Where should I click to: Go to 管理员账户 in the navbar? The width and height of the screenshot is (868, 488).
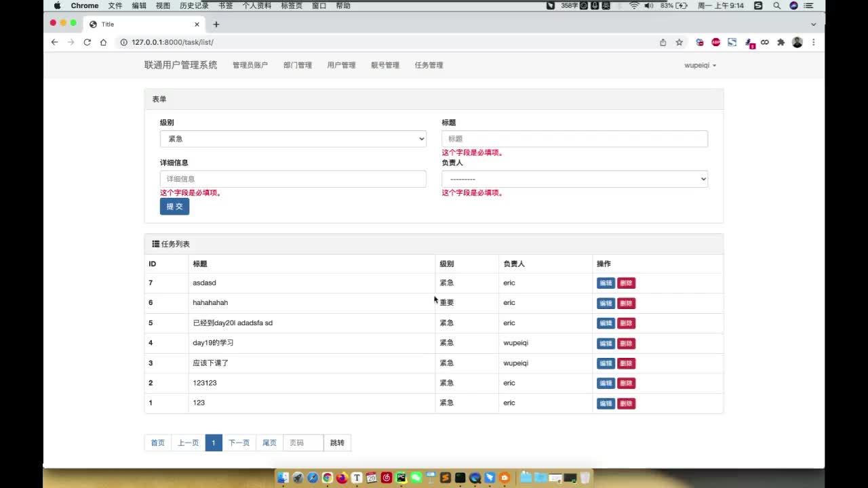pyautogui.click(x=250, y=65)
